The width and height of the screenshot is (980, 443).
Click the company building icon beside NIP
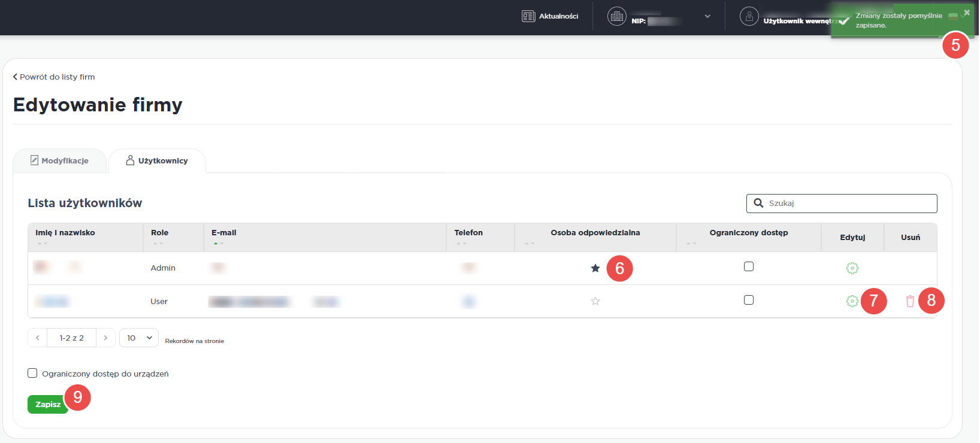pyautogui.click(x=616, y=16)
